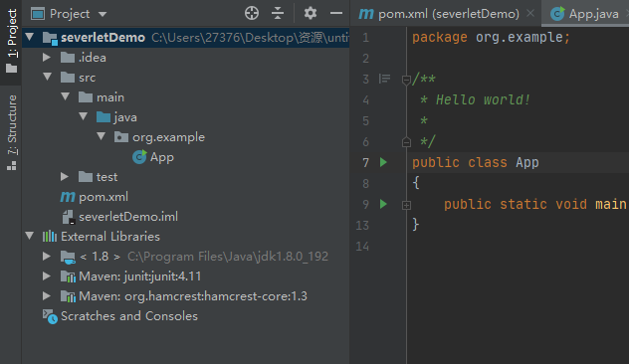Click the Maven m icon beside pom.xml in tree

pyautogui.click(x=68, y=197)
